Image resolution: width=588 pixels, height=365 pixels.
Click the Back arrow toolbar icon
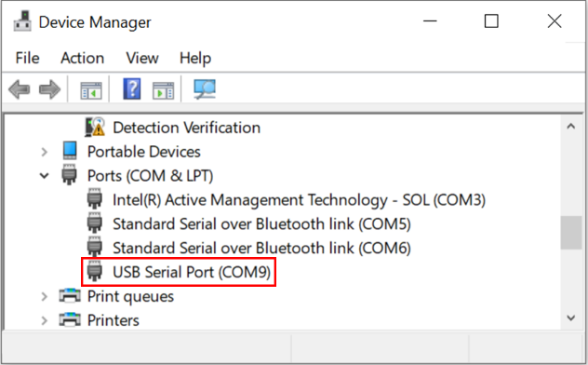pos(20,89)
